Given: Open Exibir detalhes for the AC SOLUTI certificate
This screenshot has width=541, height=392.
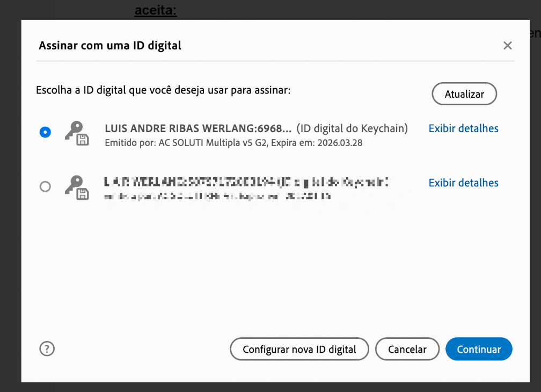Looking at the screenshot, I should (463, 128).
